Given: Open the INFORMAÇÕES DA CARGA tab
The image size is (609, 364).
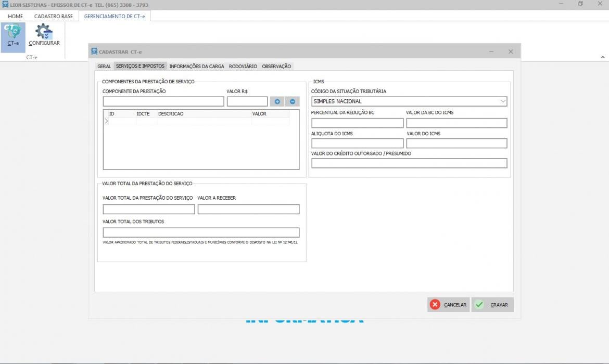Looking at the screenshot, I should pos(197,67).
